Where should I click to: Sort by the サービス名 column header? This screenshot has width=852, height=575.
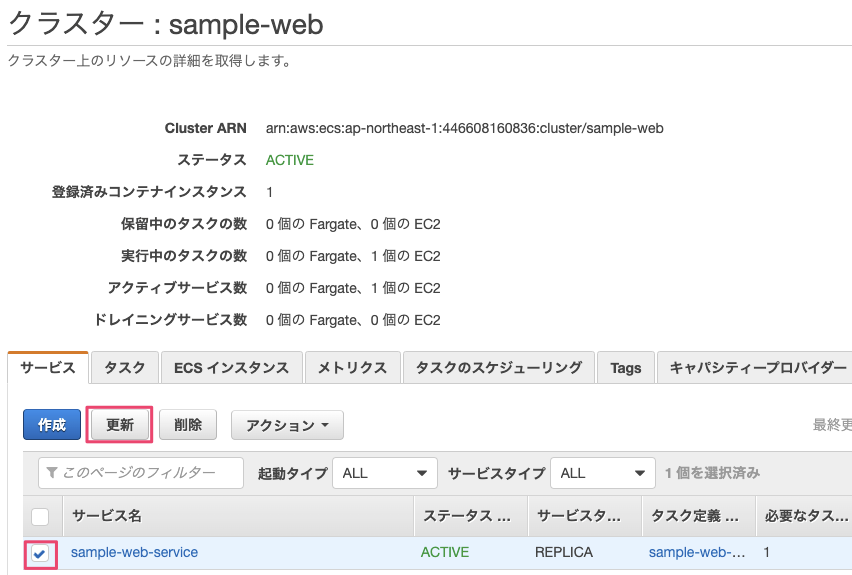tap(107, 517)
